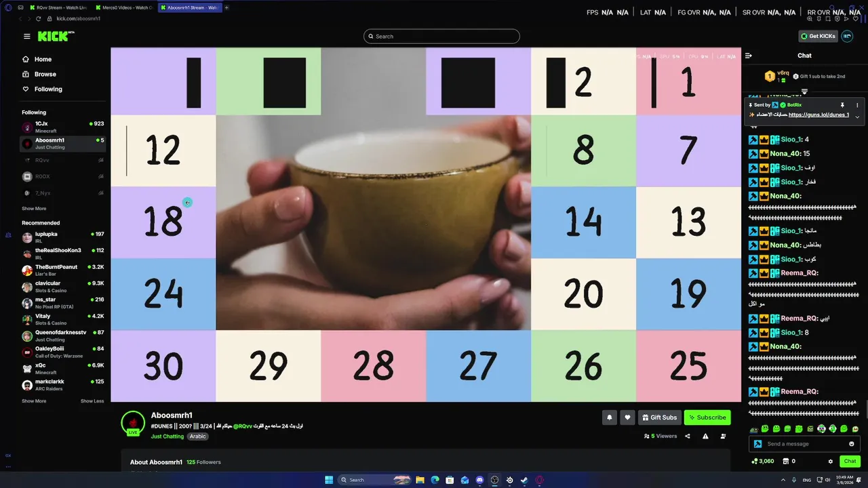The image size is (868, 488).
Task: Open TheBurntPeanut recommended channel
Action: (62, 270)
